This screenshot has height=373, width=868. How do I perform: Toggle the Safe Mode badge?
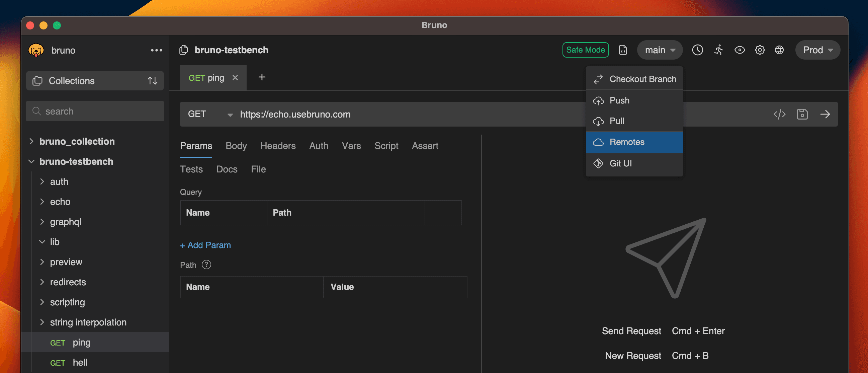[x=585, y=50]
